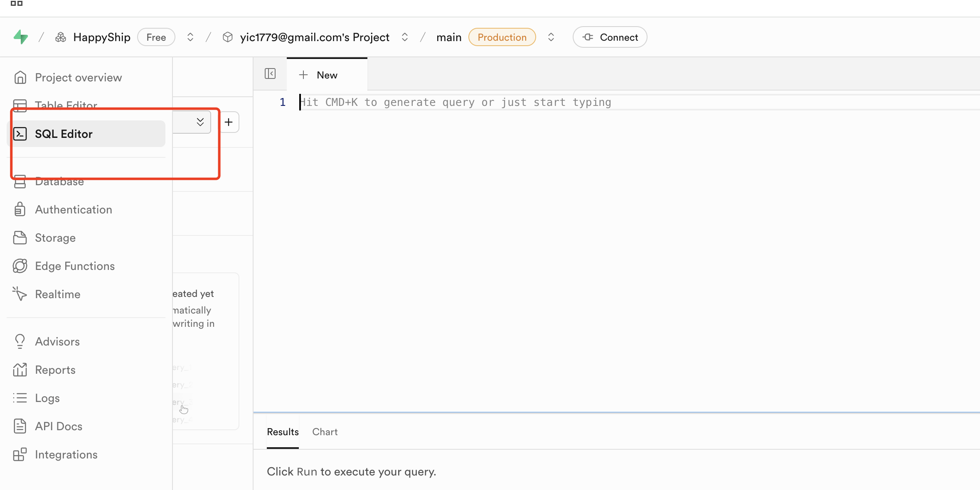Go to Storage section label
The height and width of the screenshot is (490, 980).
[55, 238]
